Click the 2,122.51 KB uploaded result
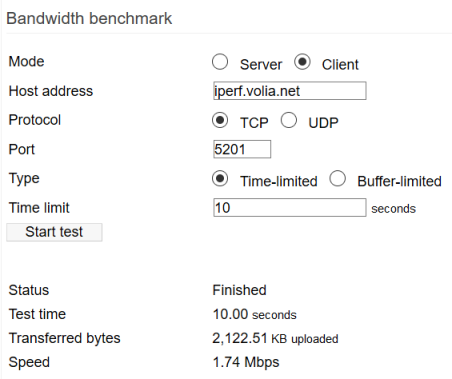The height and width of the screenshot is (379, 452). click(x=275, y=338)
